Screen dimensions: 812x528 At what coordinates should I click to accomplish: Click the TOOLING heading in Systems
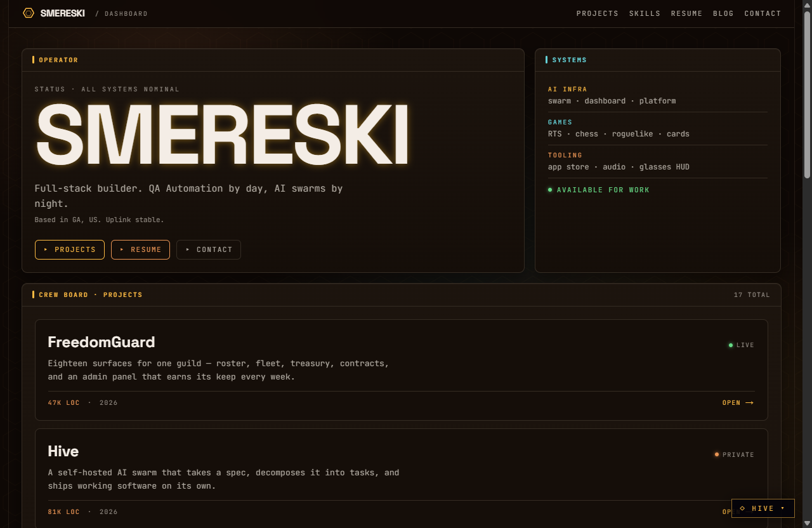click(x=565, y=155)
